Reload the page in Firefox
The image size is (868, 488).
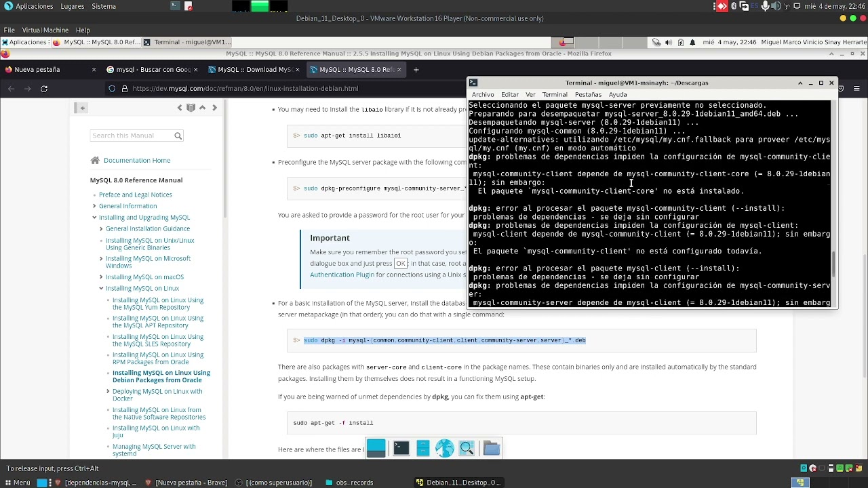click(x=44, y=88)
